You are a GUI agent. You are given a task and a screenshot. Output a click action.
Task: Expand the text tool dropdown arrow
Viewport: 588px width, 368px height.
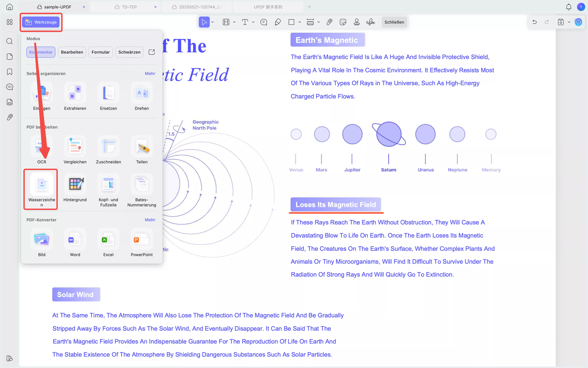[x=253, y=22]
